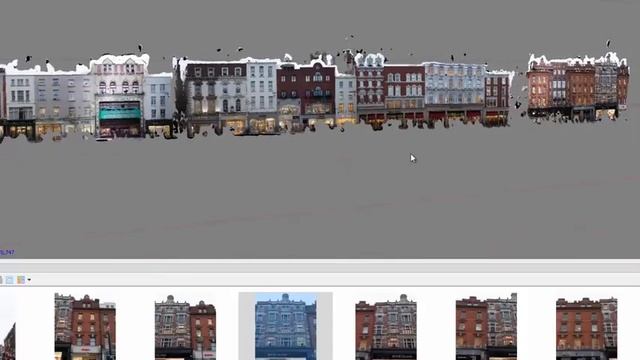Select the first full photo thumbnail with red brick center

(x=85, y=327)
